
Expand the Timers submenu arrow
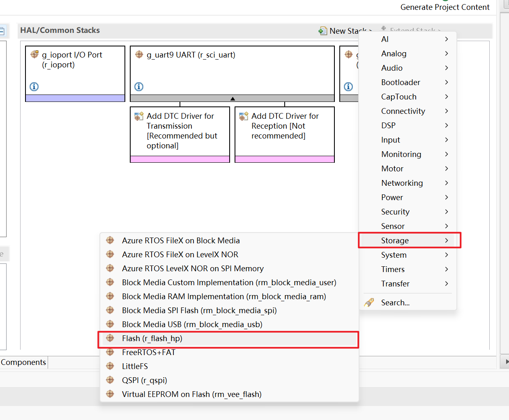447,269
